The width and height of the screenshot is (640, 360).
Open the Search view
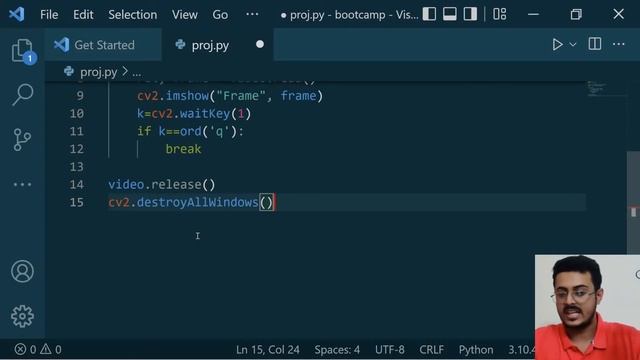pyautogui.click(x=22, y=94)
